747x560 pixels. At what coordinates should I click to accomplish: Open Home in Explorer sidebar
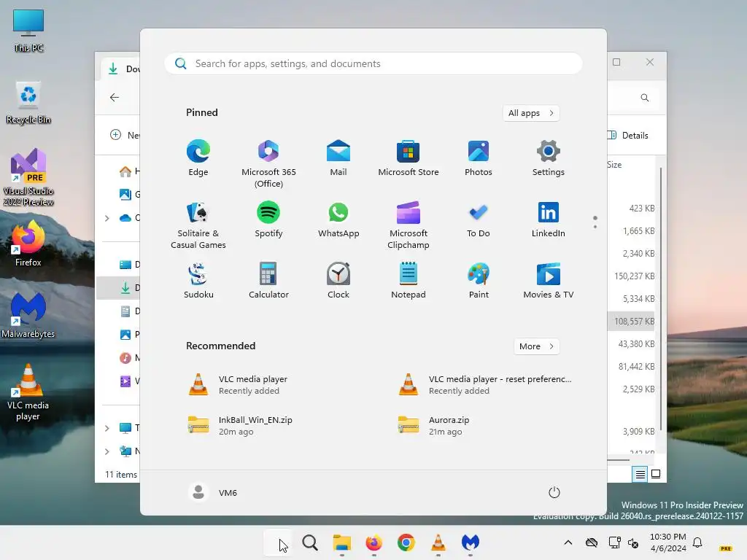128,171
